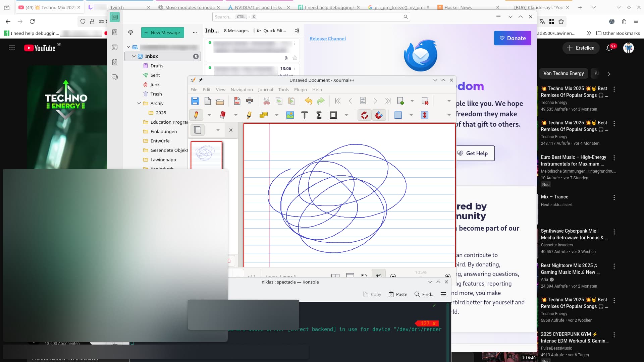
Task: Select the Text tool
Action: click(x=305, y=115)
